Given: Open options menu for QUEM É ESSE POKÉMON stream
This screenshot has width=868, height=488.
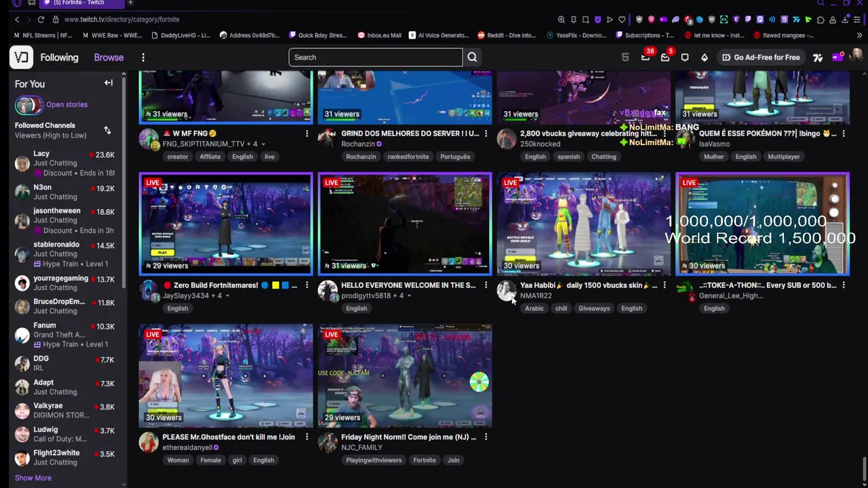Looking at the screenshot, I should 844,134.
